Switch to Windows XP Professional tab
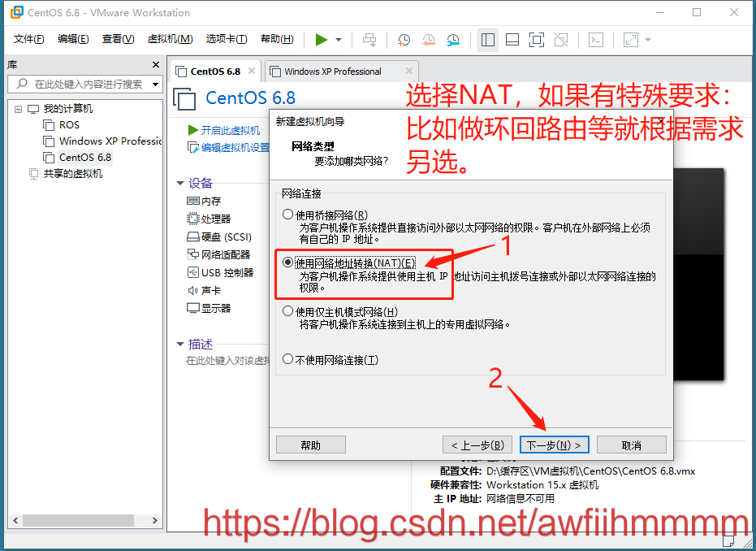 point(333,72)
